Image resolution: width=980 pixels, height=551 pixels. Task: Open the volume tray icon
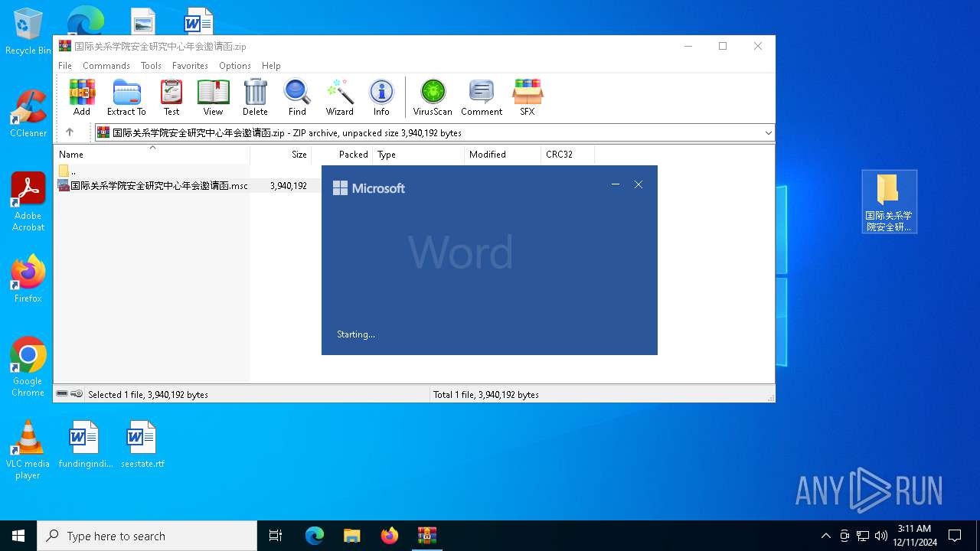click(881, 536)
